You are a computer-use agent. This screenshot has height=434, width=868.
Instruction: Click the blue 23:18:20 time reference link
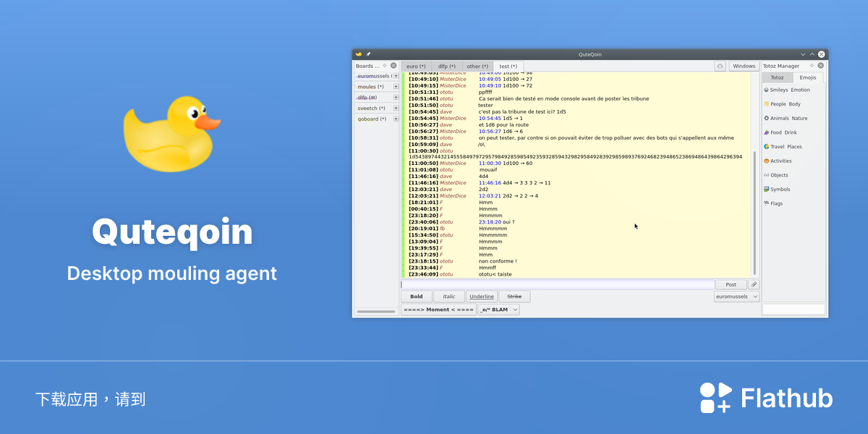(x=490, y=222)
